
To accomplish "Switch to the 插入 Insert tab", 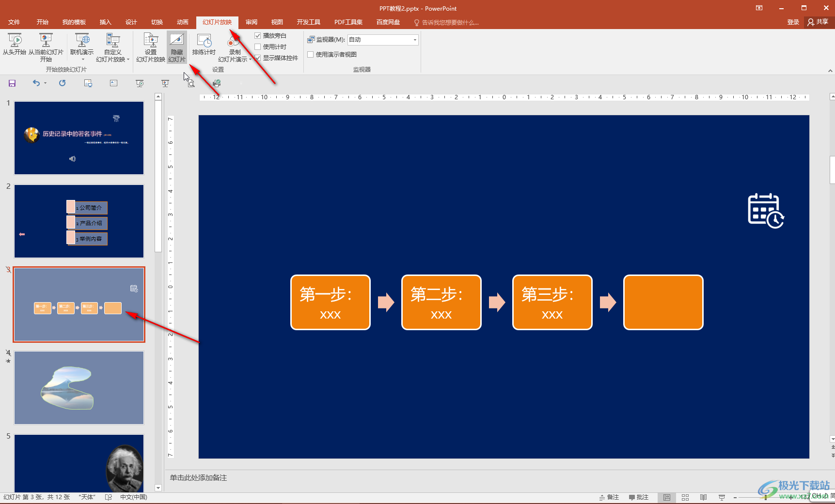I will pos(105,22).
